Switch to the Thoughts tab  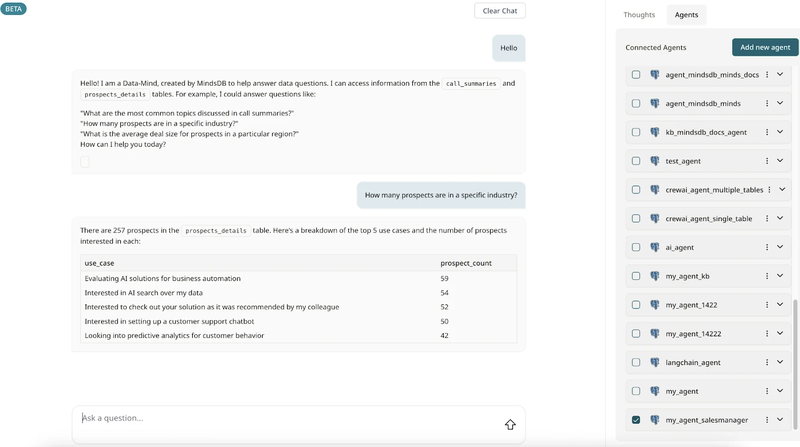[639, 15]
